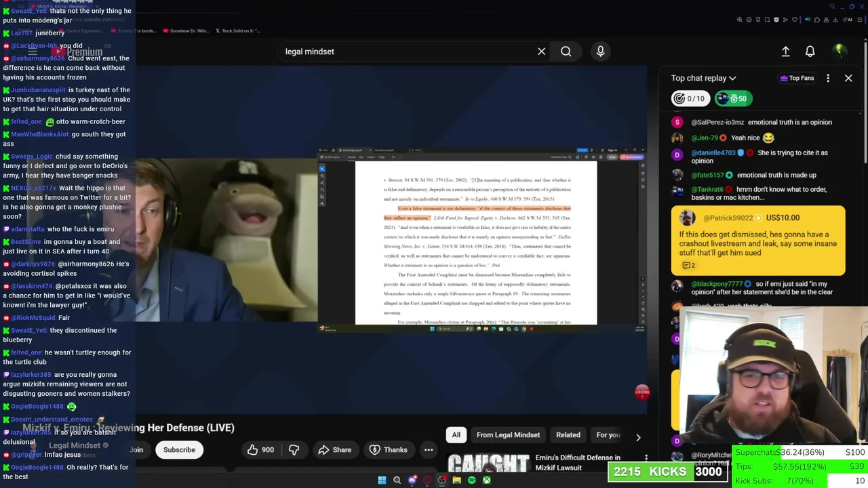Open options for Emiru's Difficult Defense video
The width and height of the screenshot is (868, 488).
[646, 459]
